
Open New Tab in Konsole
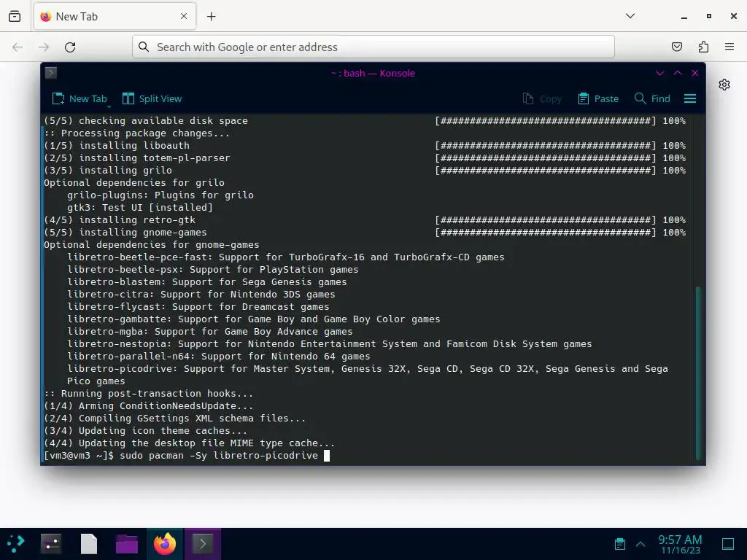pos(79,98)
